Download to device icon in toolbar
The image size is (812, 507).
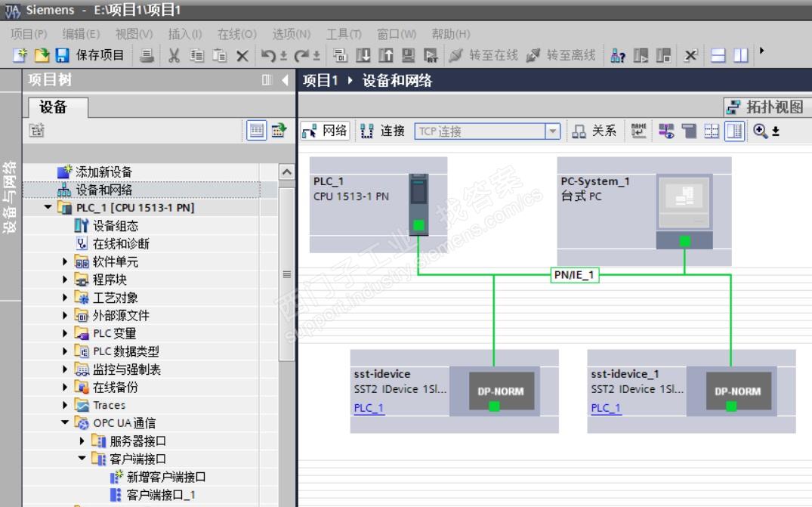click(x=363, y=55)
